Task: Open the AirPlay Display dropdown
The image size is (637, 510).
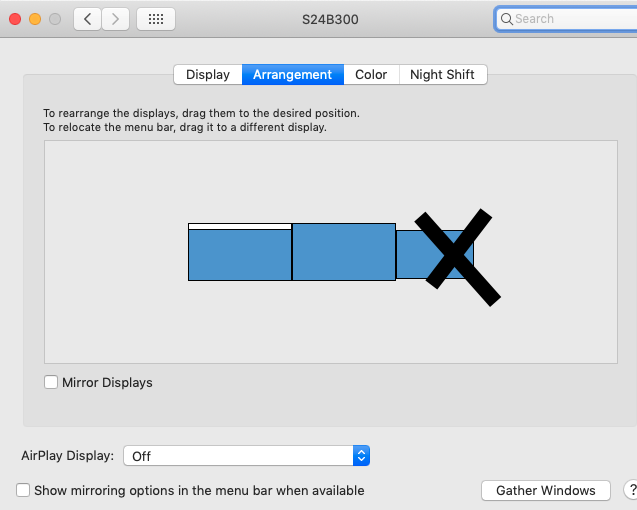Action: click(x=246, y=456)
